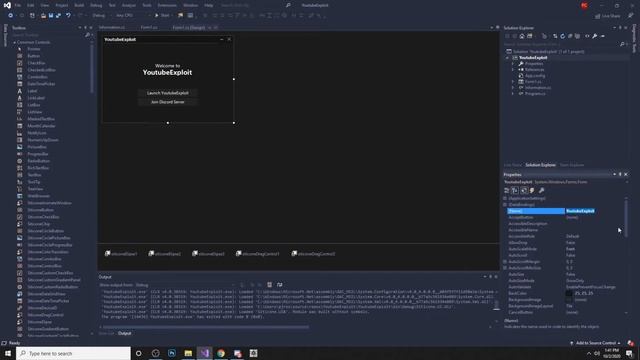Show Events lightning icon in Properties
Viewport: 640px width, 360px height.
pos(532,191)
